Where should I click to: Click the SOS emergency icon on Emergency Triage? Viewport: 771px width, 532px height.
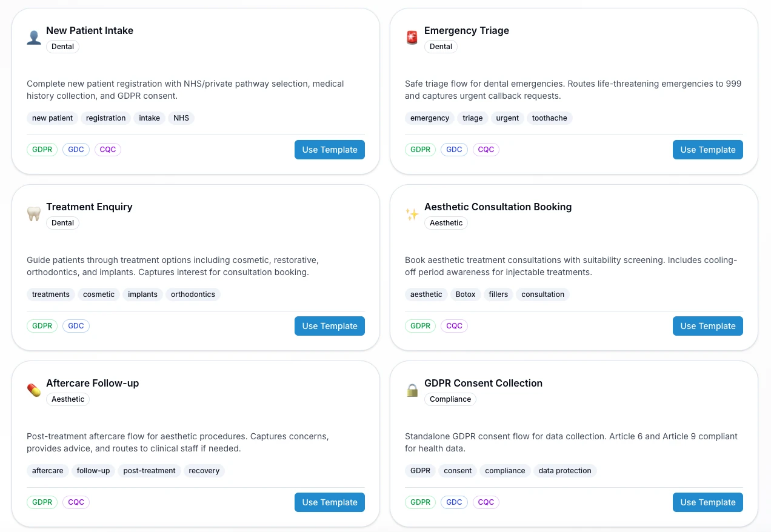(412, 37)
